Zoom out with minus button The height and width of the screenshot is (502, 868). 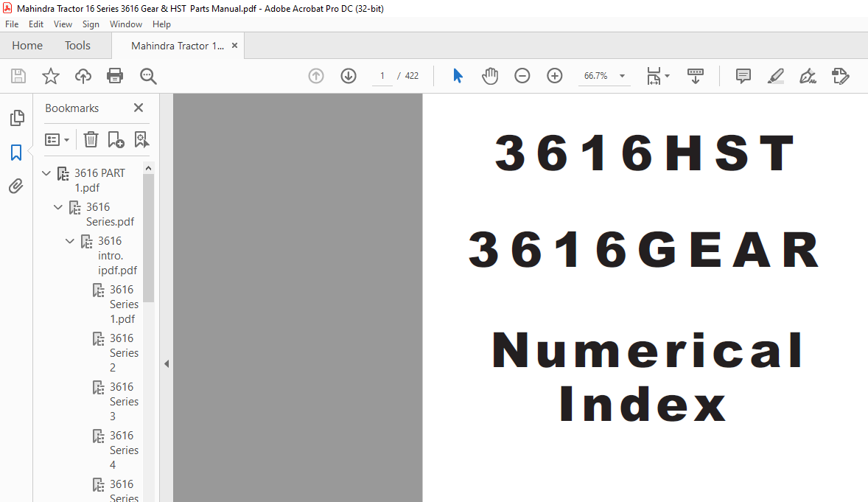(x=522, y=76)
